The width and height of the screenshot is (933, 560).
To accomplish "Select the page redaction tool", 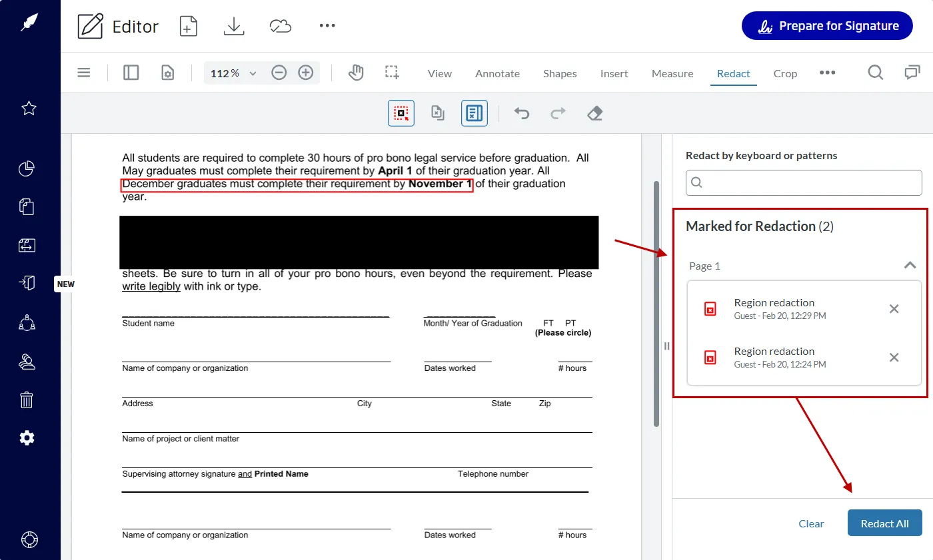I will tap(437, 113).
